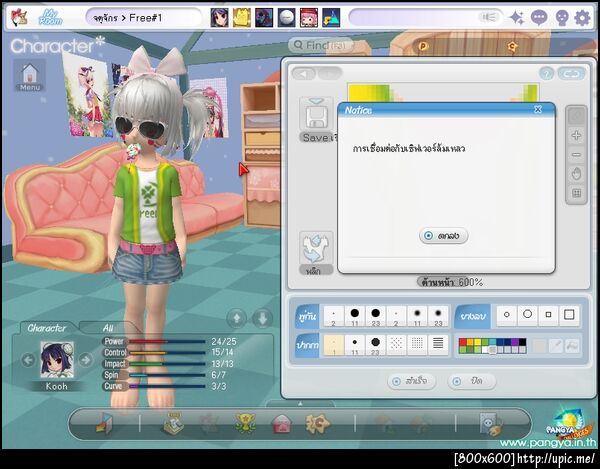Open the puzzle piece icon in bottom bar
Screen dimensions: 600x469
[x=317, y=423]
